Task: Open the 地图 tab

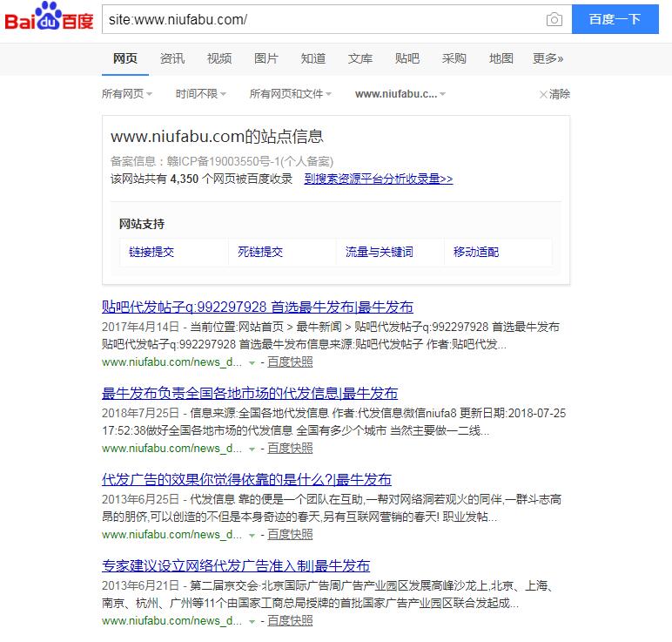Action: point(501,58)
